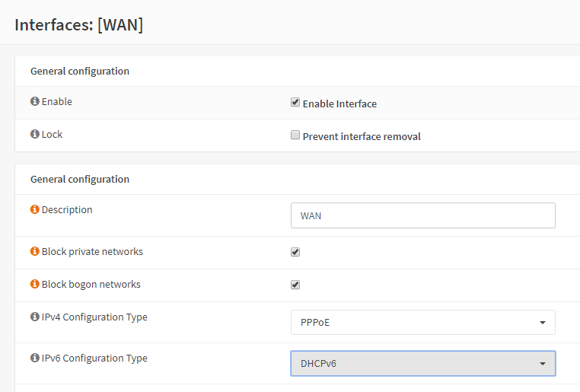Click the Block bogon networks info icon

point(34,284)
